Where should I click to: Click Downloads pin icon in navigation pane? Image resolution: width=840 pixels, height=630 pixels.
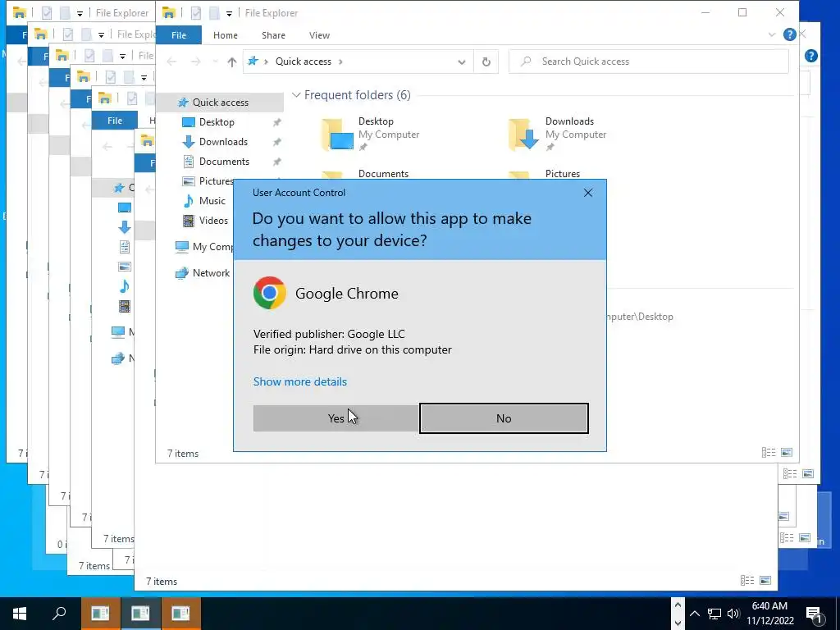[x=277, y=142]
